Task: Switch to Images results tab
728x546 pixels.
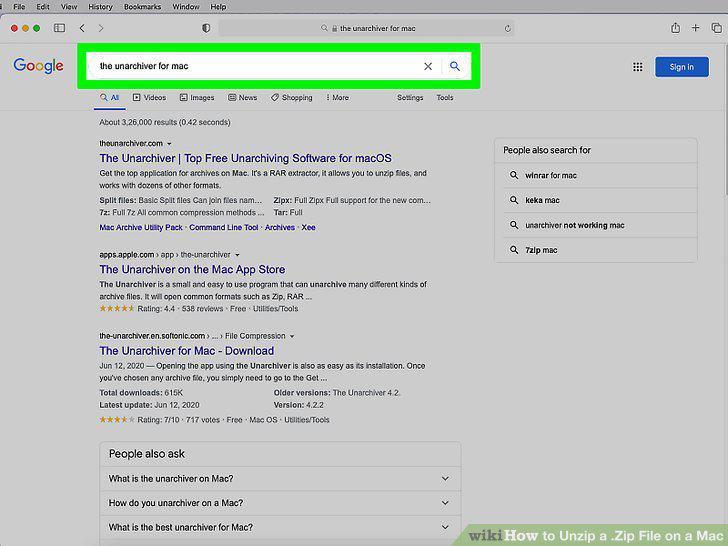Action: pos(197,98)
